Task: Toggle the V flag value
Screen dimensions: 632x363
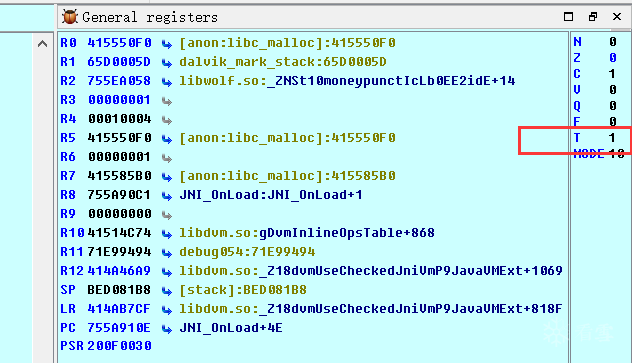Action: pos(613,89)
